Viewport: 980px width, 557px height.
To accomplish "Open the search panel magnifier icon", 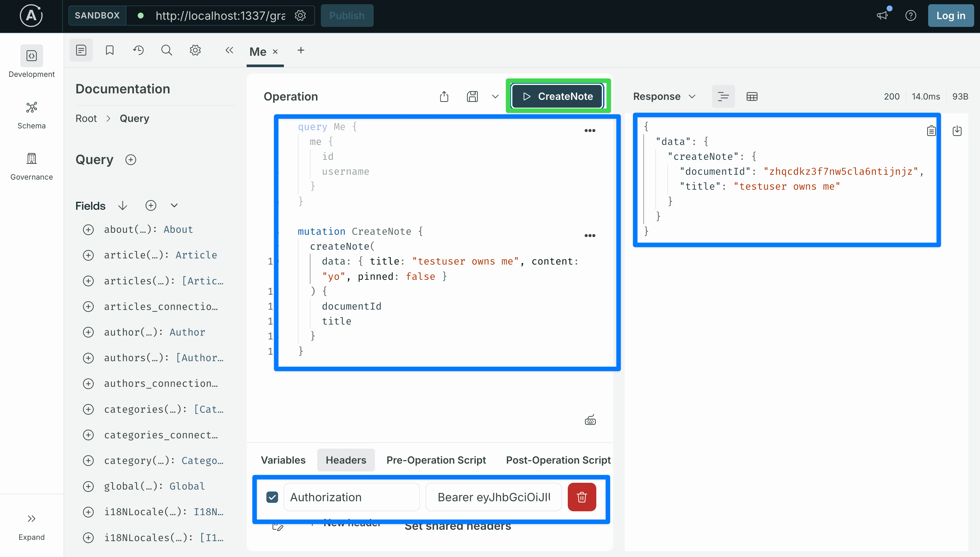I will click(167, 50).
